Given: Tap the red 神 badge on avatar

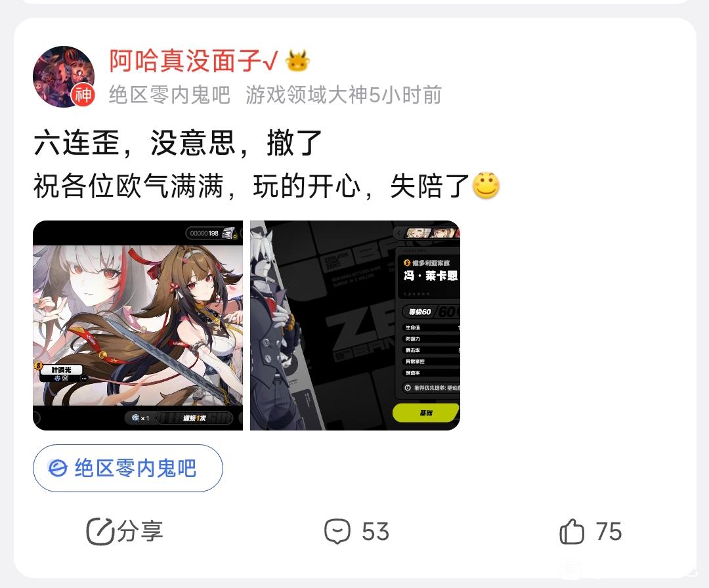Looking at the screenshot, I should [x=83, y=95].
